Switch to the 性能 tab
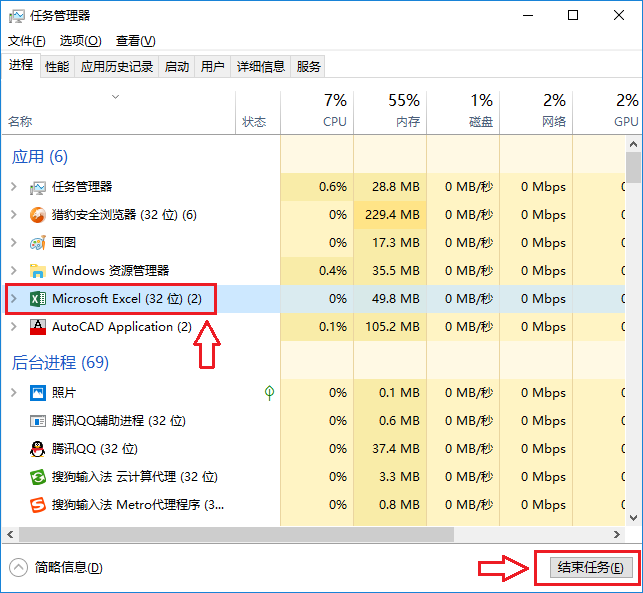The width and height of the screenshot is (643, 593). click(x=57, y=66)
